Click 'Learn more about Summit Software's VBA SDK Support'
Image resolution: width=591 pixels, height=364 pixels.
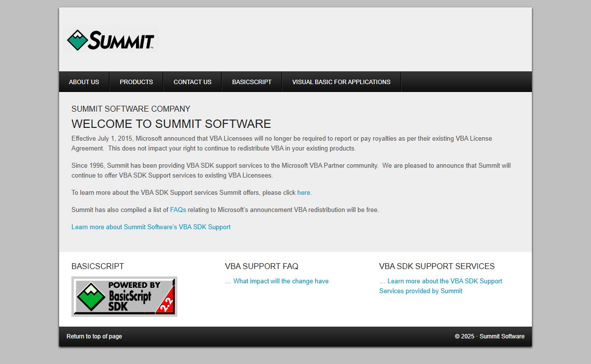pyautogui.click(x=151, y=227)
